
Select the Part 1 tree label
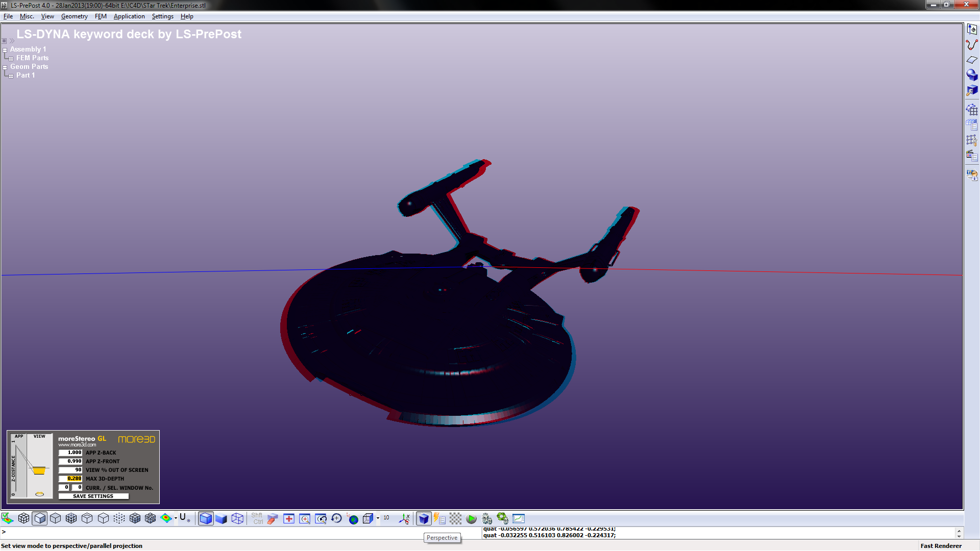coord(26,75)
